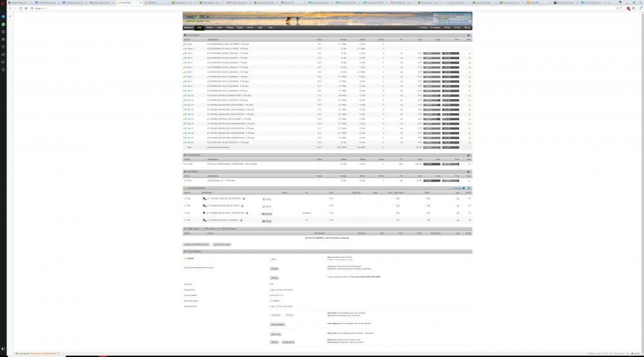Open the mover Schedule link
Image resolution: width=644 pixels, height=357 pixels.
coord(369,334)
